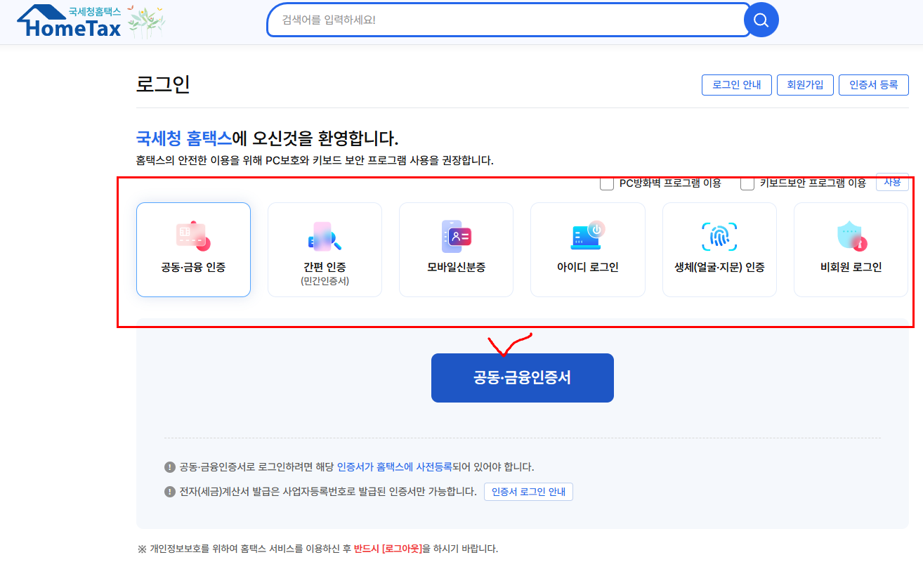The image size is (923, 588).
Task: Enable the PC방화벽 프로그램 이용 checkbox
Action: pyautogui.click(x=606, y=183)
